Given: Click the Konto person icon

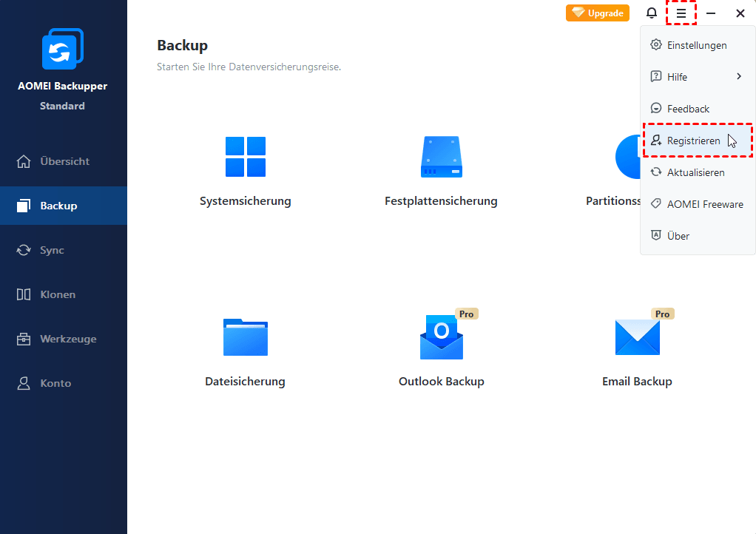Looking at the screenshot, I should (x=24, y=383).
